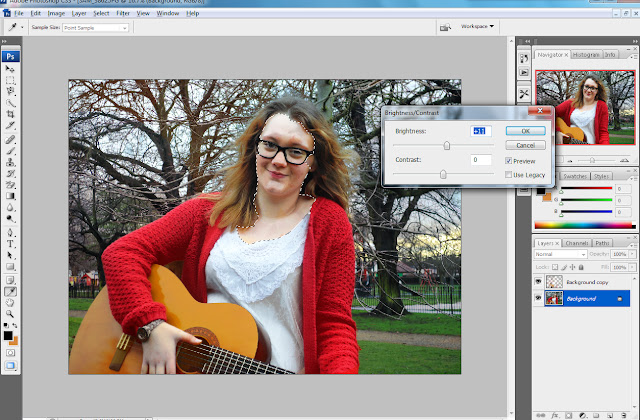Toggle Lock all padlock icon
Screen dimensions: 640x420
(x=581, y=267)
